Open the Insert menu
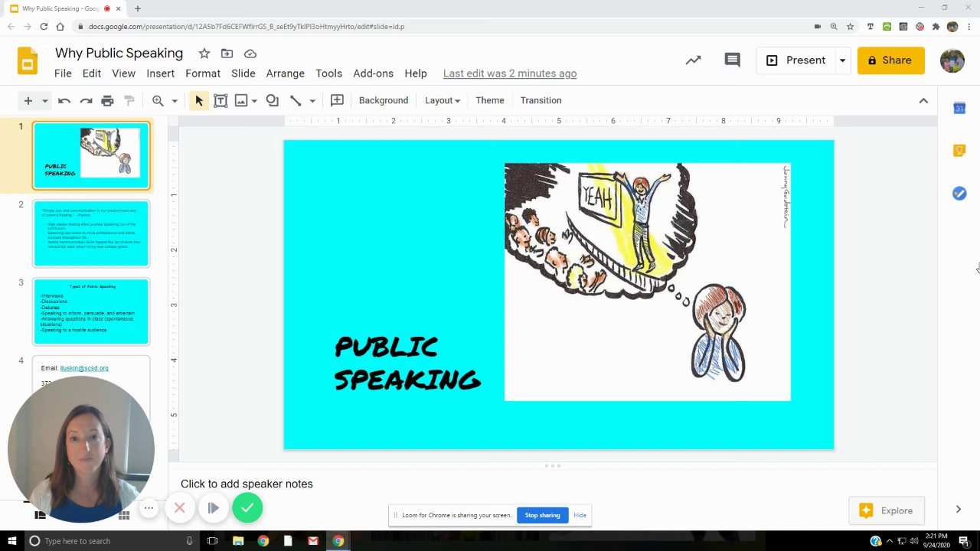 (x=160, y=73)
